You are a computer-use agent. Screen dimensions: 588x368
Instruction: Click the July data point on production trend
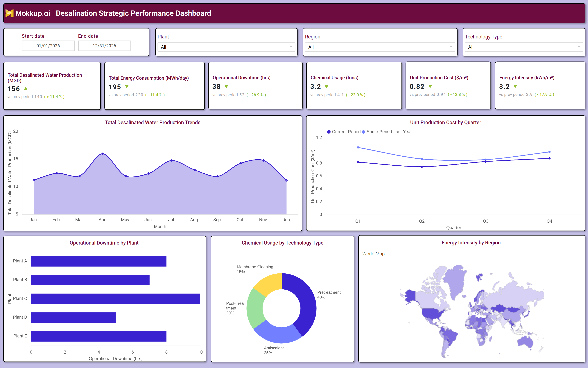click(172, 160)
